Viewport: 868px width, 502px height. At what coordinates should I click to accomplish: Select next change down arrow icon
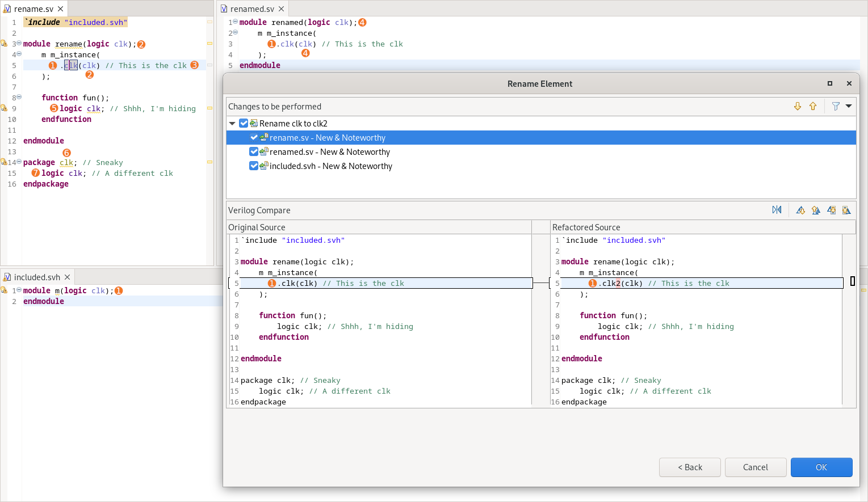click(x=798, y=107)
